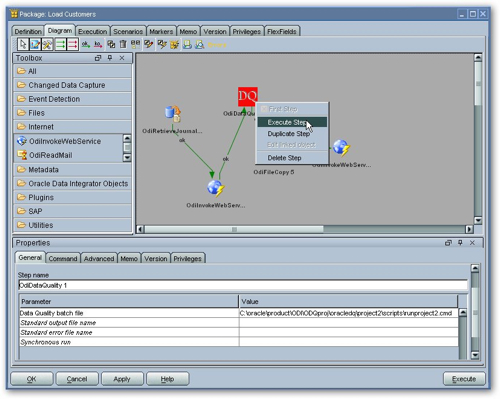Click the Step name input field

point(243,285)
